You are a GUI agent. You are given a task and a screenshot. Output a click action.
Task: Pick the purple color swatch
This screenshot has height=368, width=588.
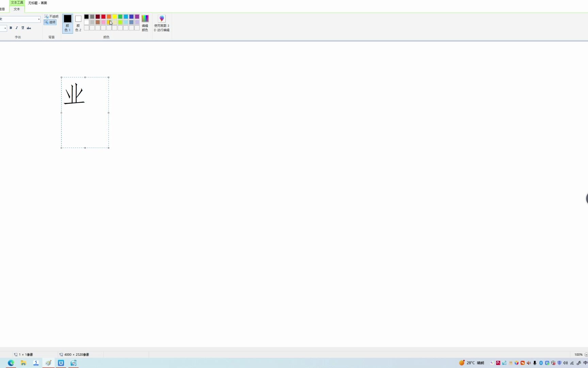point(137,16)
